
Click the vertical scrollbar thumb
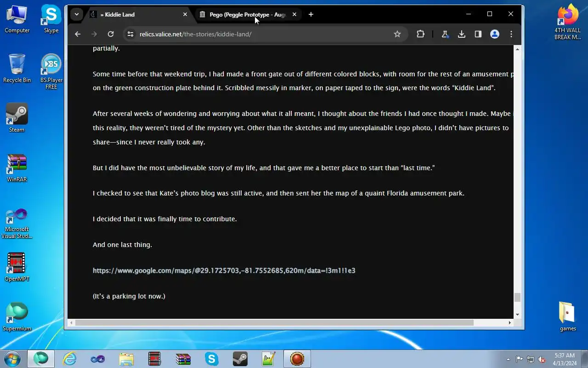[x=517, y=297]
